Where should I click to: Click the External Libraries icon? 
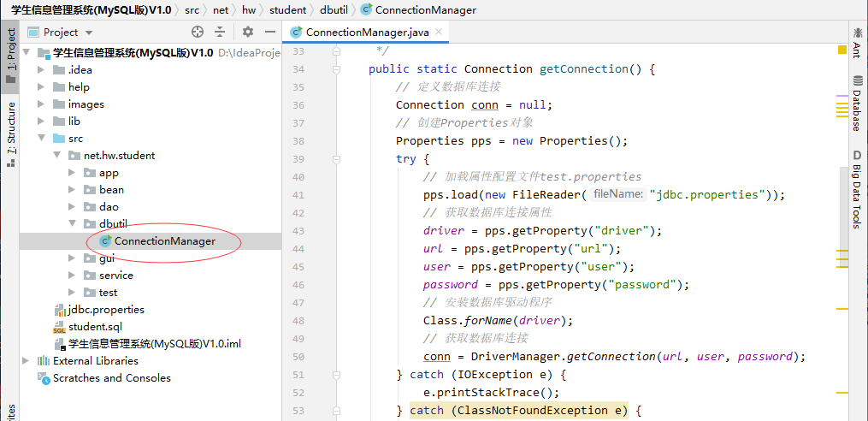tap(43, 360)
